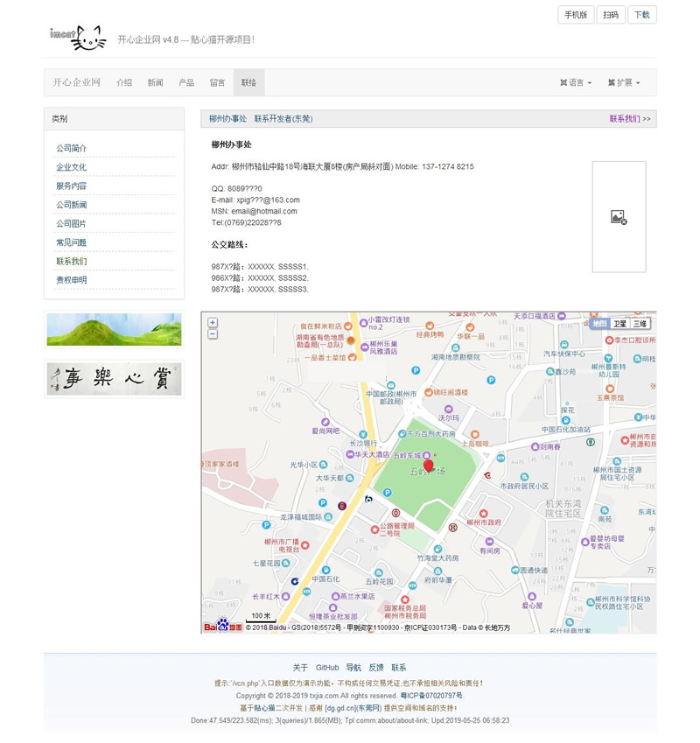The width and height of the screenshot is (700, 743).
Task: Zoom out the map with minus button
Action: (213, 334)
